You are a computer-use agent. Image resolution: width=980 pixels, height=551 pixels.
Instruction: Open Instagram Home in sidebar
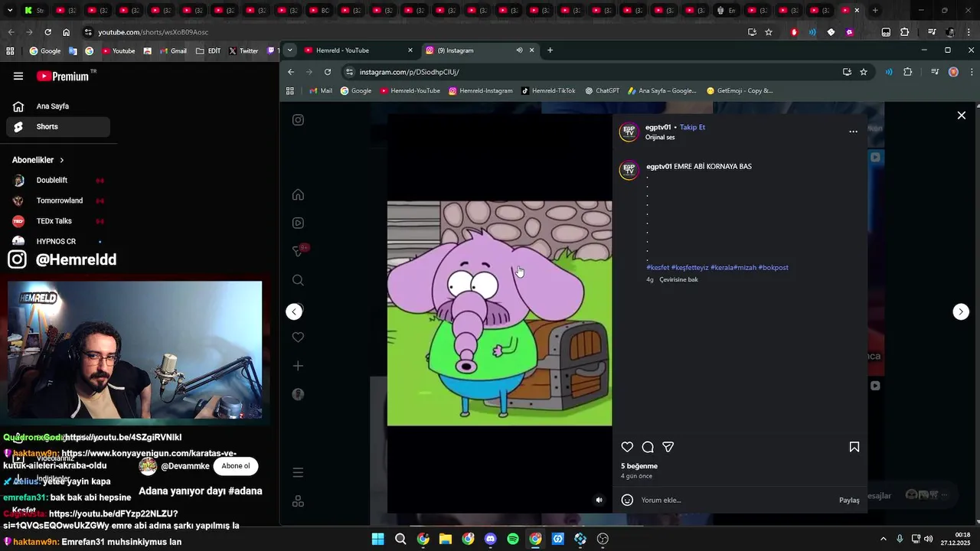[x=298, y=194]
